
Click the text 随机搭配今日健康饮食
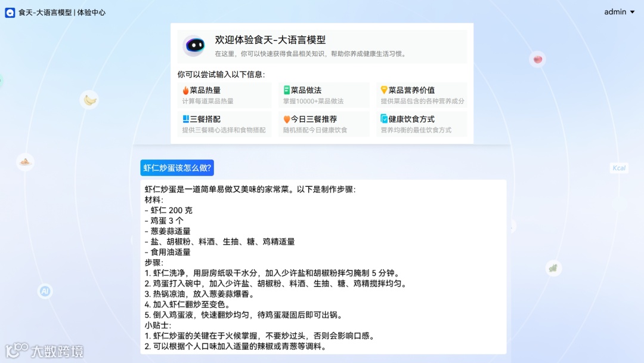tap(315, 130)
